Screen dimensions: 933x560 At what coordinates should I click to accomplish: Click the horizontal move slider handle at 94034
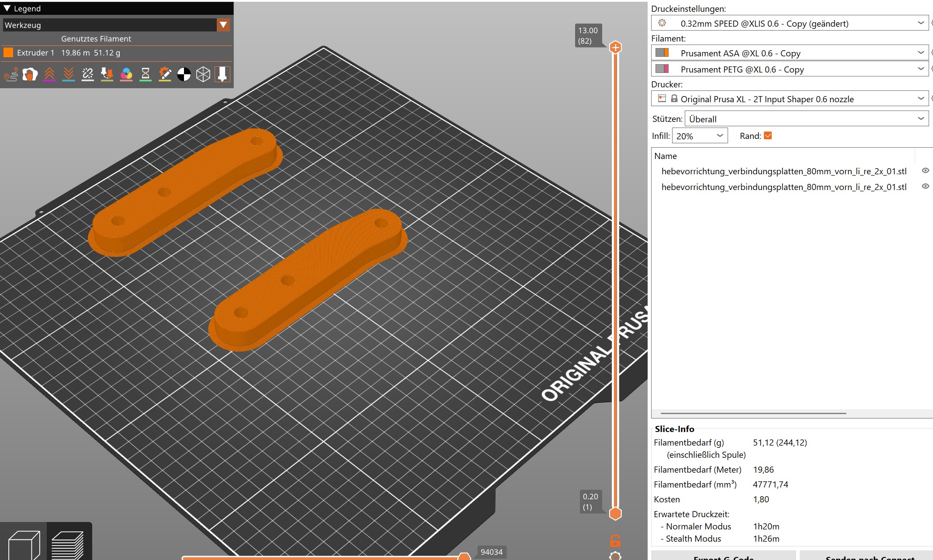click(x=464, y=557)
